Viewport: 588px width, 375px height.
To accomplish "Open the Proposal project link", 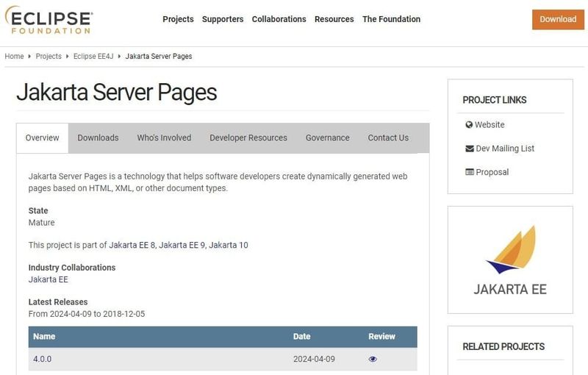I will coord(492,172).
